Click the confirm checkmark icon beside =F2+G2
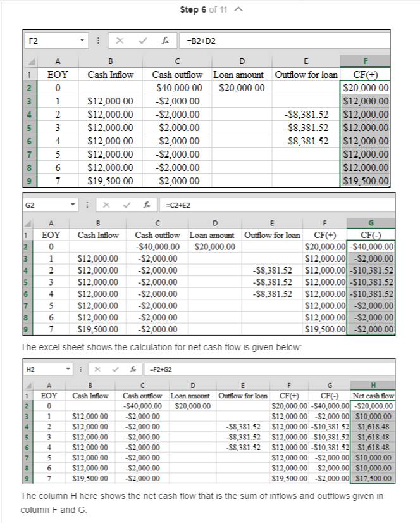 115,369
